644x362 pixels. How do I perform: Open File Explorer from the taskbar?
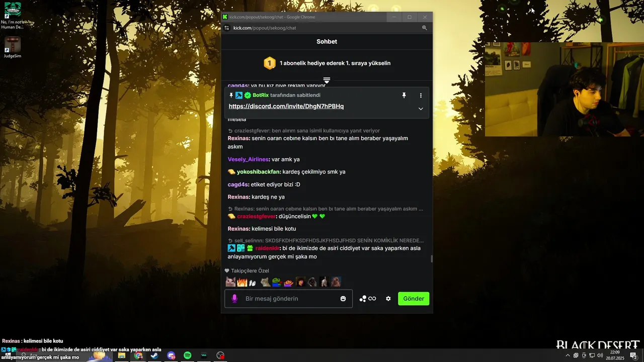tap(122, 355)
